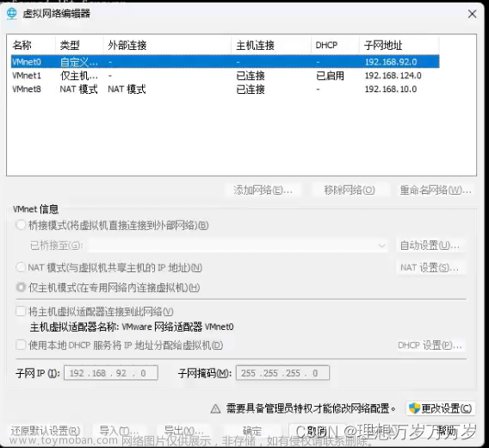This screenshot has height=448, width=489.
Task: Select the VMnet0 row
Action: coord(226,62)
